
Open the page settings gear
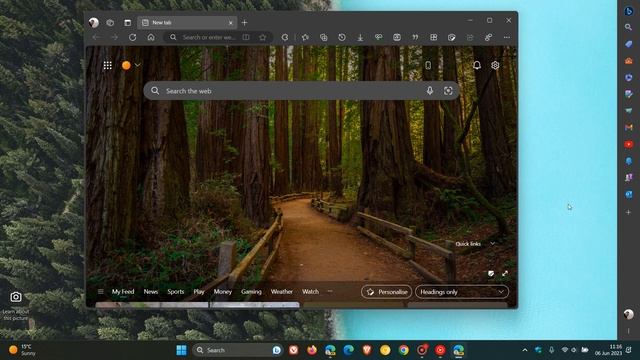point(495,65)
